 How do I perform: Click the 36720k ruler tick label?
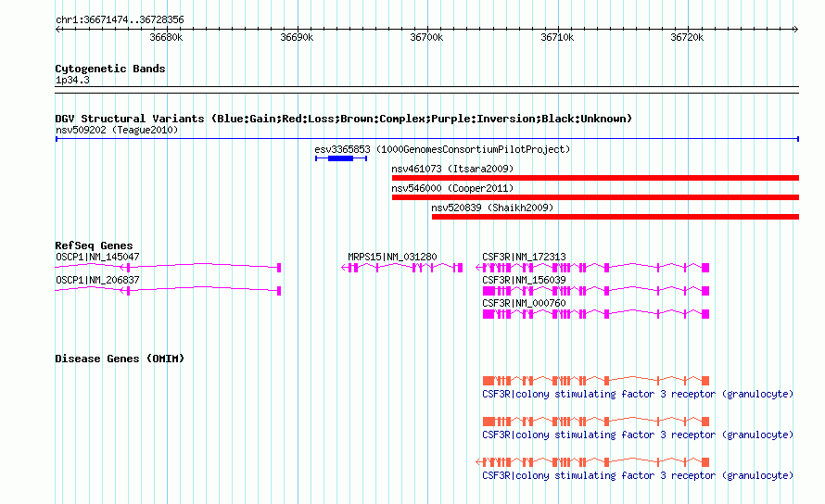coord(687,37)
